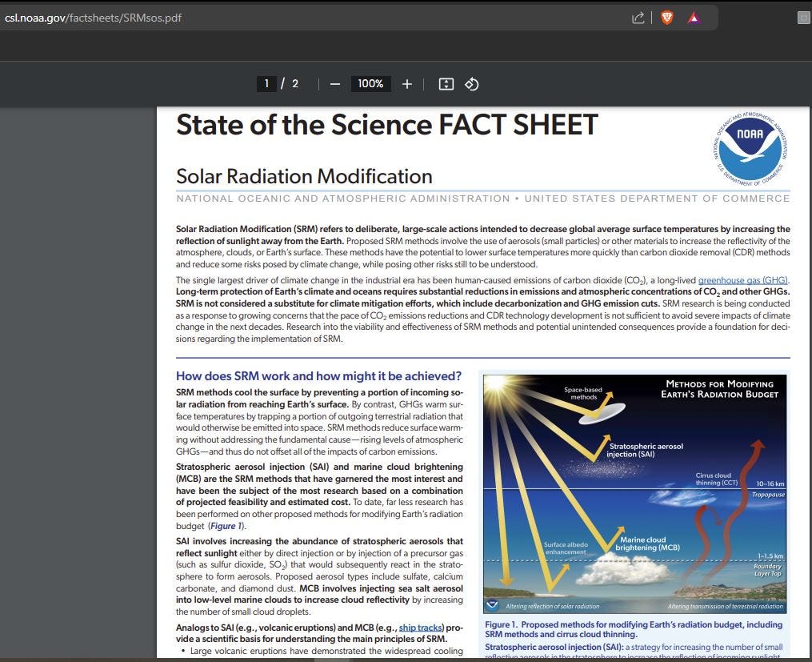Click the share page icon in address bar

tap(638, 18)
